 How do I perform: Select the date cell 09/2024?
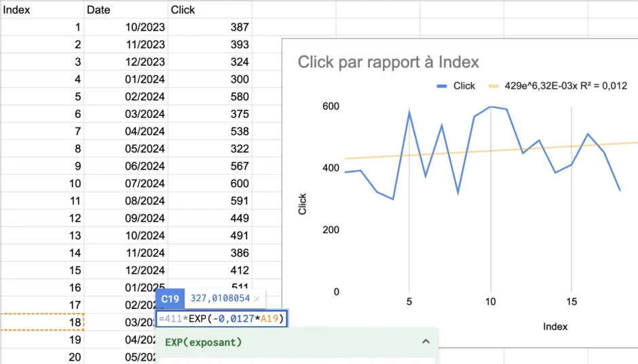click(126, 218)
